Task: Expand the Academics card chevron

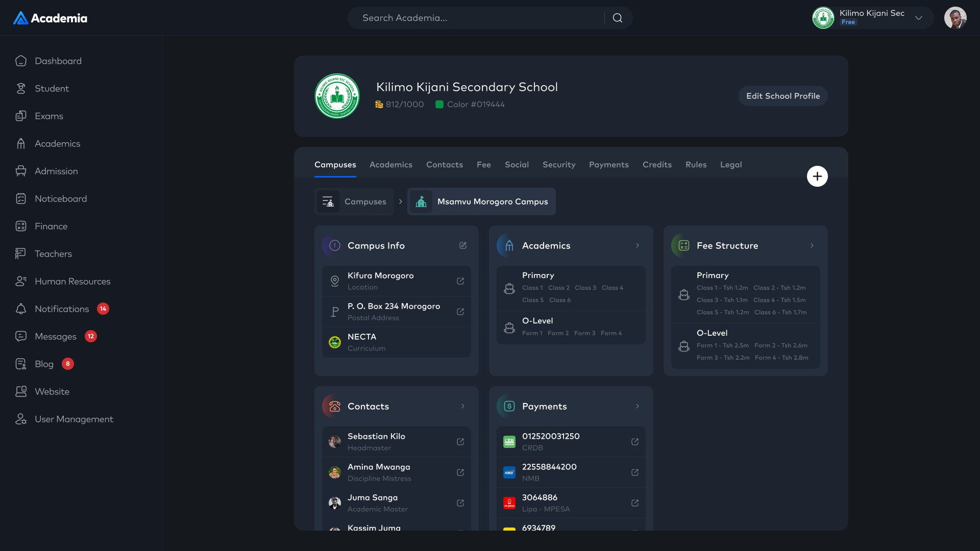Action: click(x=638, y=245)
